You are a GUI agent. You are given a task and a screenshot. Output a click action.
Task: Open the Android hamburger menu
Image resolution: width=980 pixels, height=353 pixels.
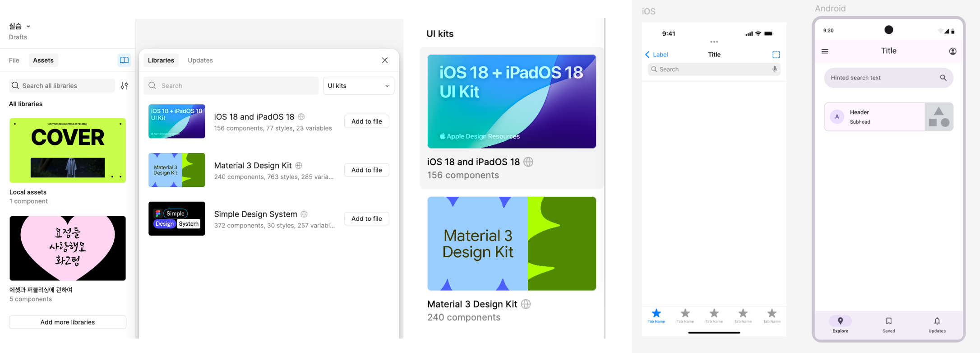tap(825, 51)
